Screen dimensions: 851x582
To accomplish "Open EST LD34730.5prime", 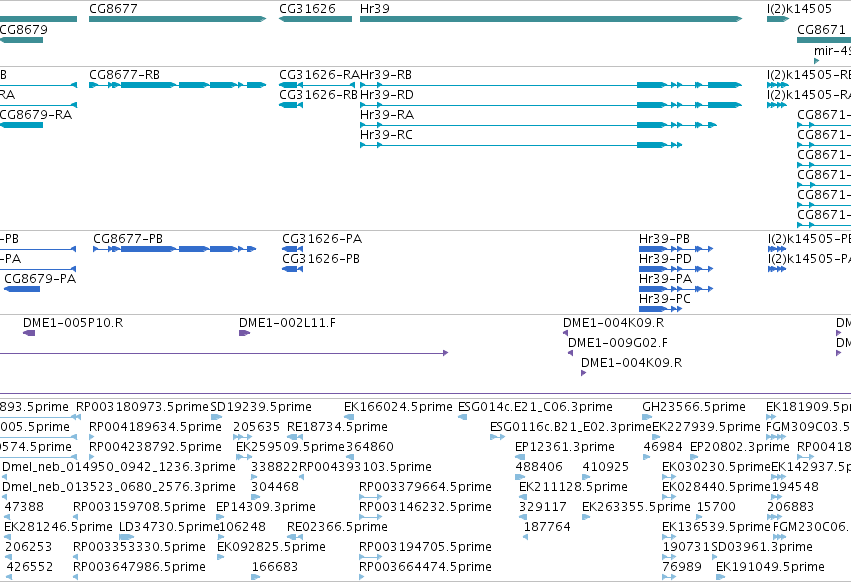I will point(169,527).
